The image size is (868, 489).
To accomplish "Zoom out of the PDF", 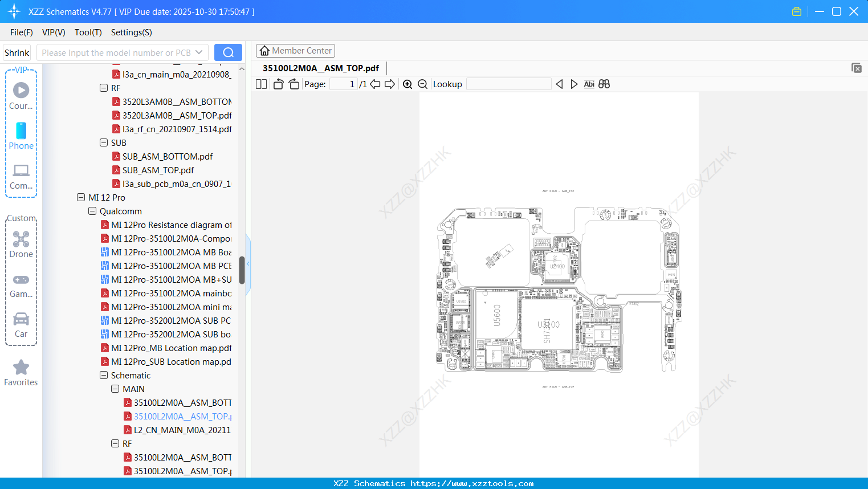I will 422,84.
